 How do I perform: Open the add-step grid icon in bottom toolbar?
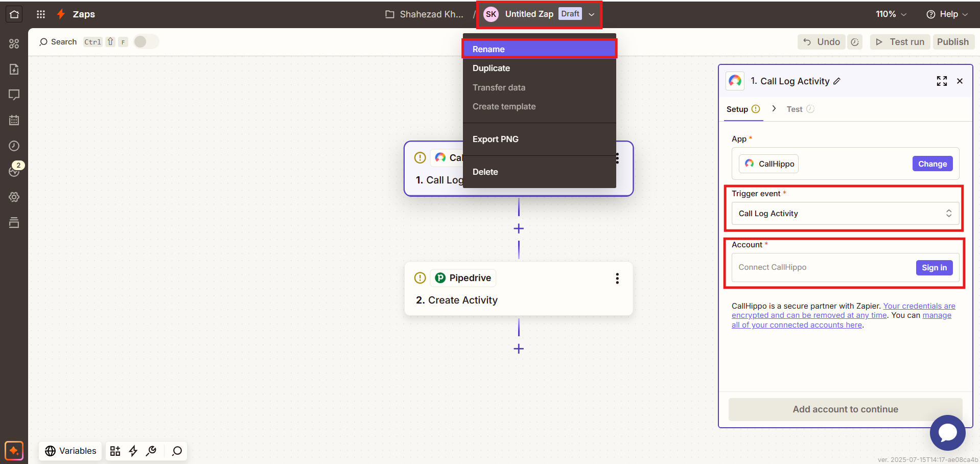(x=115, y=451)
